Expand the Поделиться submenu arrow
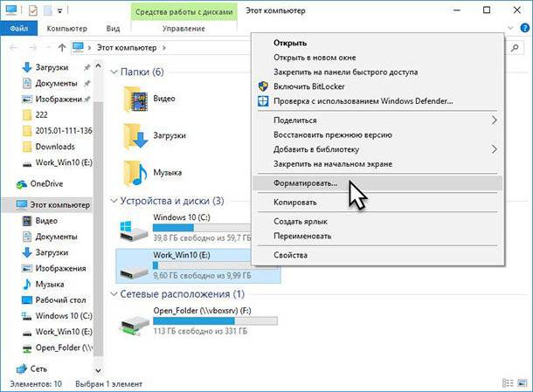This screenshot has width=533, height=392. click(x=495, y=120)
